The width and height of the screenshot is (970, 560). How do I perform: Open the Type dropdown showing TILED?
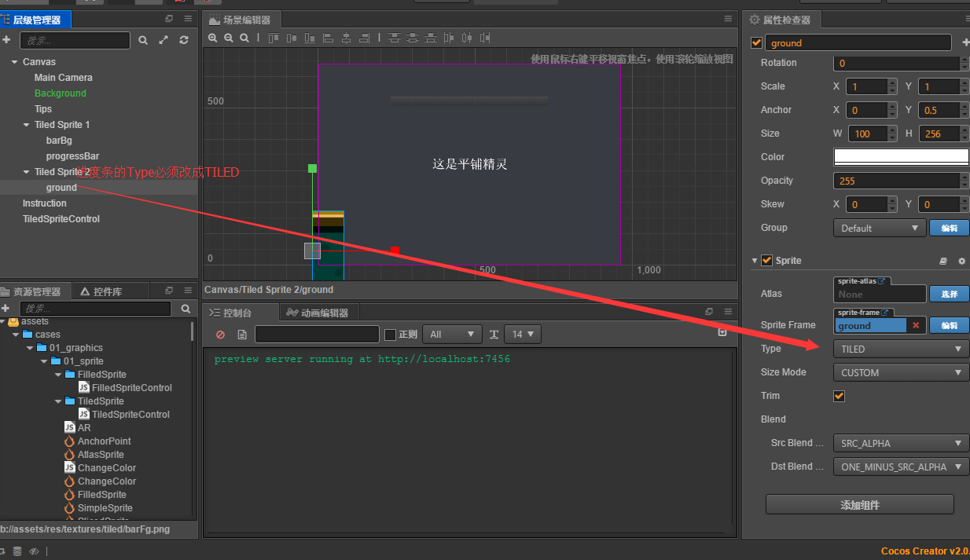coord(901,349)
